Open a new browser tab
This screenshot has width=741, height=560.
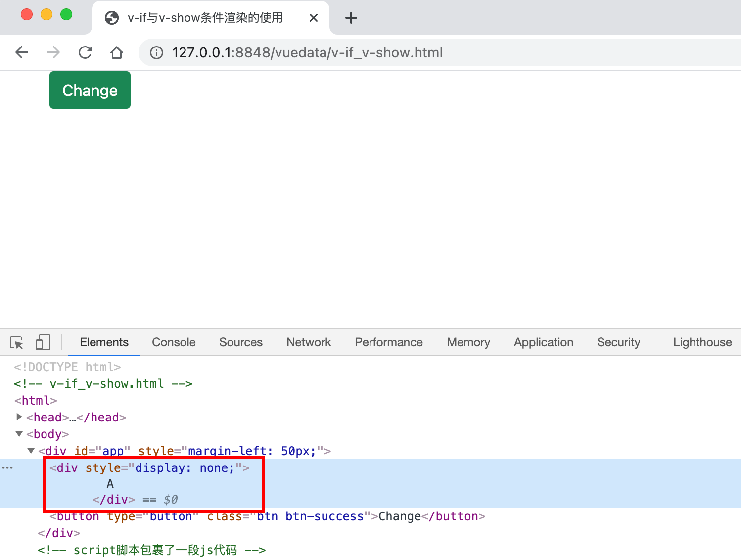pyautogui.click(x=351, y=18)
